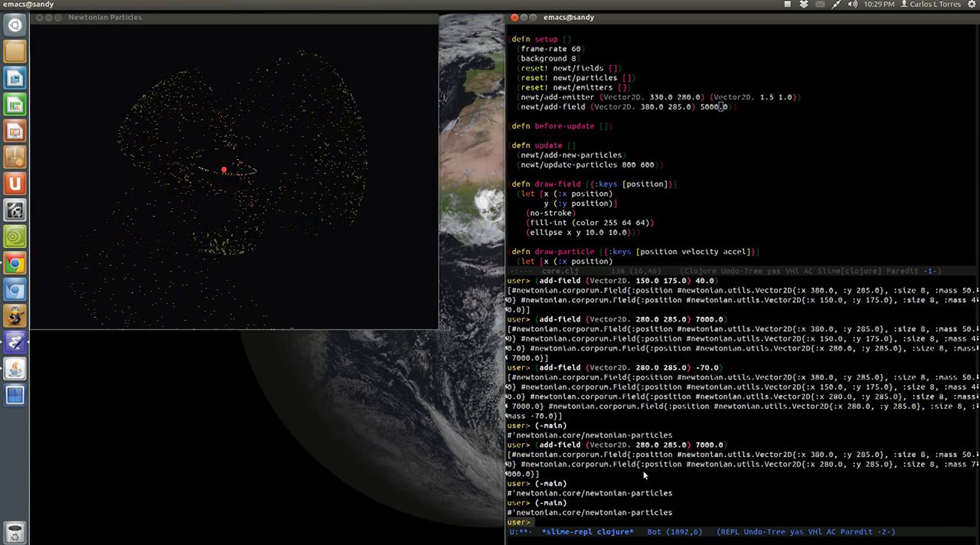The image size is (980, 545).
Task: Click the *slime-repl clojure* mode line name
Action: coord(588,532)
